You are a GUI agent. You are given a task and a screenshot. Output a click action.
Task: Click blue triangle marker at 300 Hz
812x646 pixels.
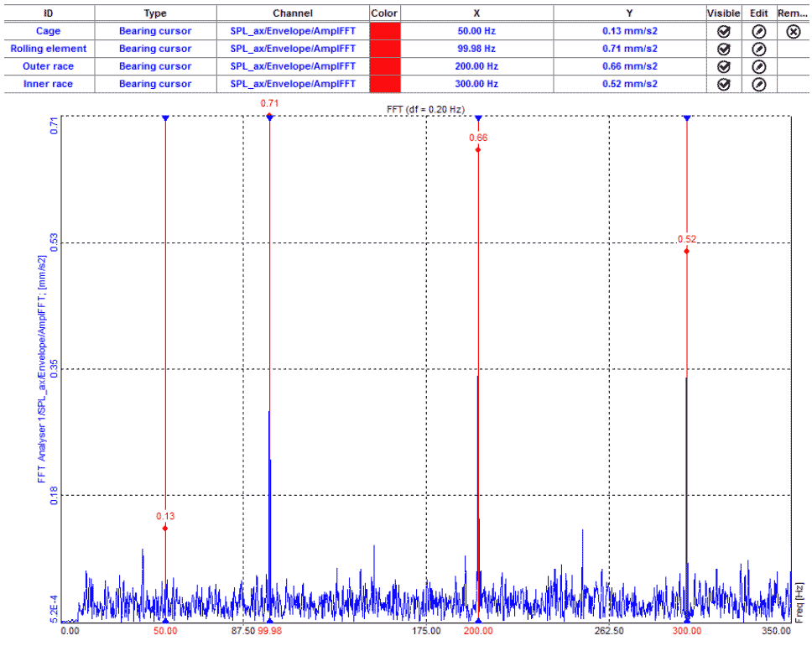pyautogui.click(x=687, y=118)
